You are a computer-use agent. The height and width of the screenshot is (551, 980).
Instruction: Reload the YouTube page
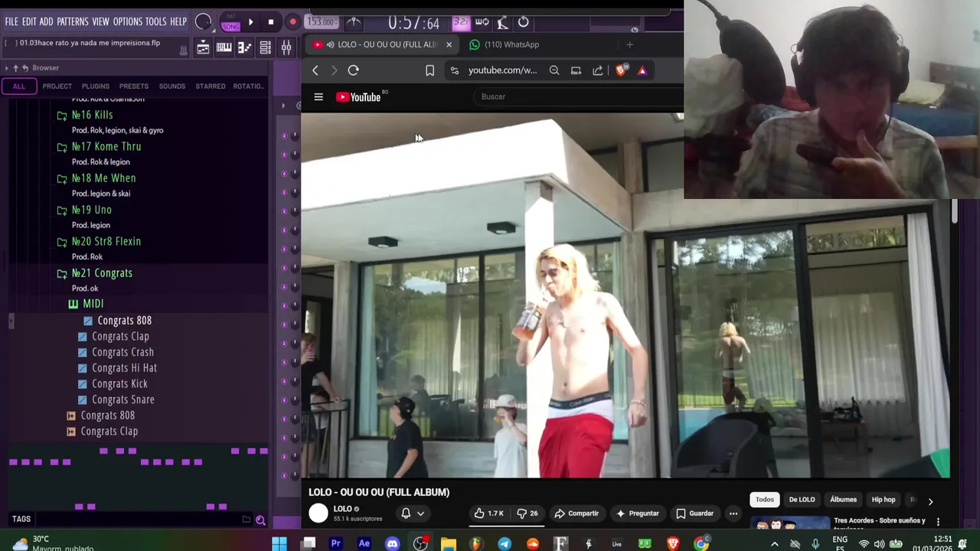(x=353, y=70)
